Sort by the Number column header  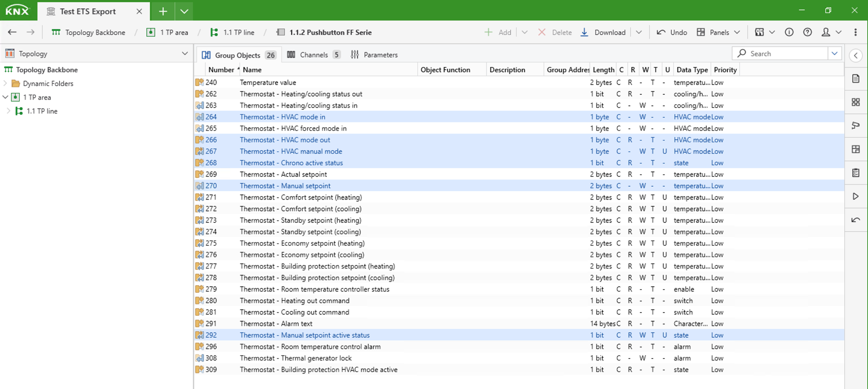tap(222, 70)
